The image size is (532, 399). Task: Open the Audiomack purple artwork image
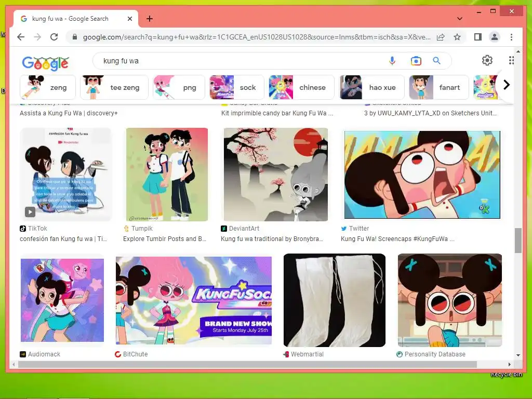pyautogui.click(x=62, y=300)
